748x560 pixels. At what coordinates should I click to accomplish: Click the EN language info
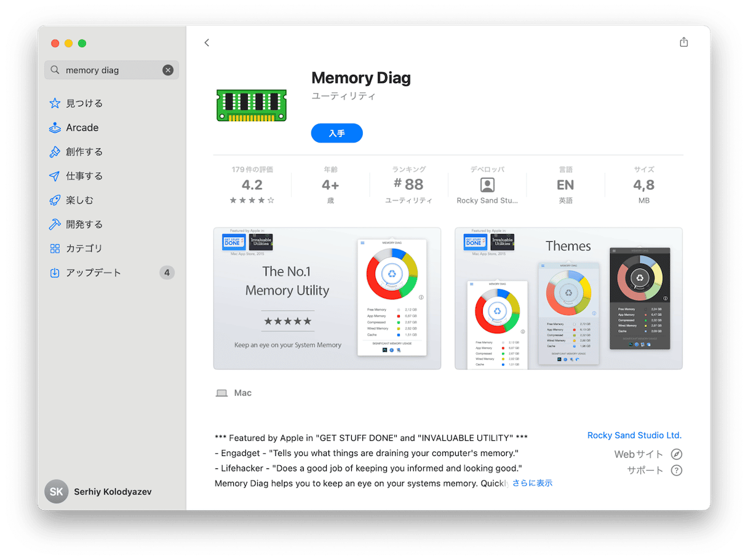565,185
